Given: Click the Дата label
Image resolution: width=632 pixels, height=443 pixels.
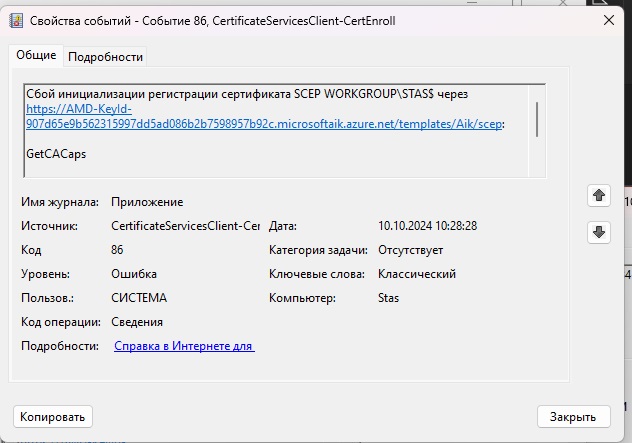Looking at the screenshot, I should tap(283, 226).
